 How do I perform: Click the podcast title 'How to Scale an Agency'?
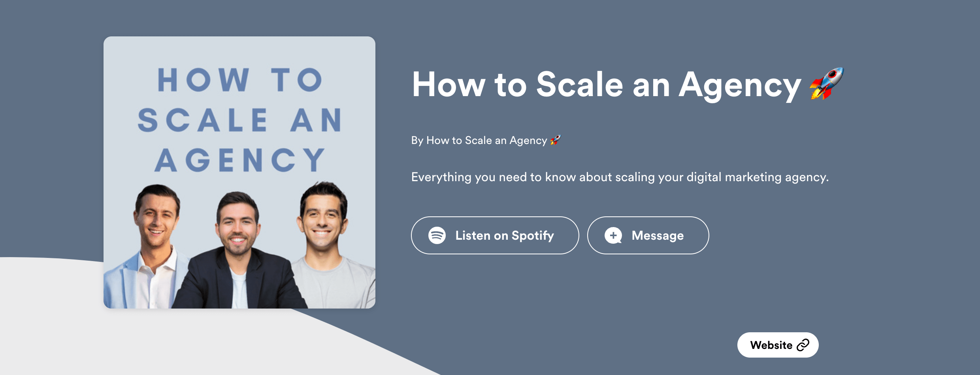[607, 85]
